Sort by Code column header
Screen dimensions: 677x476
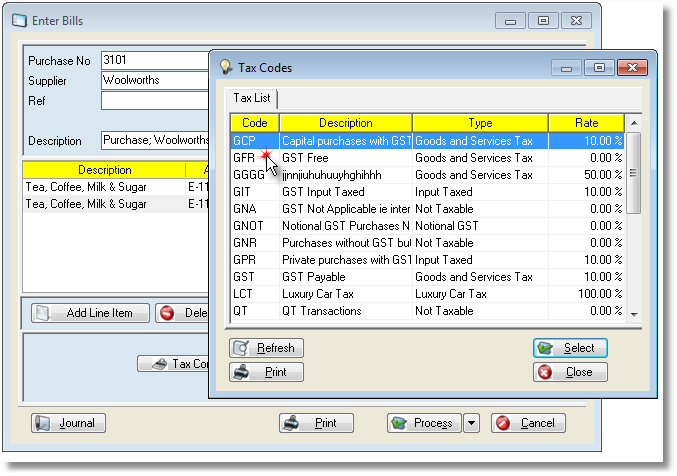click(255, 123)
